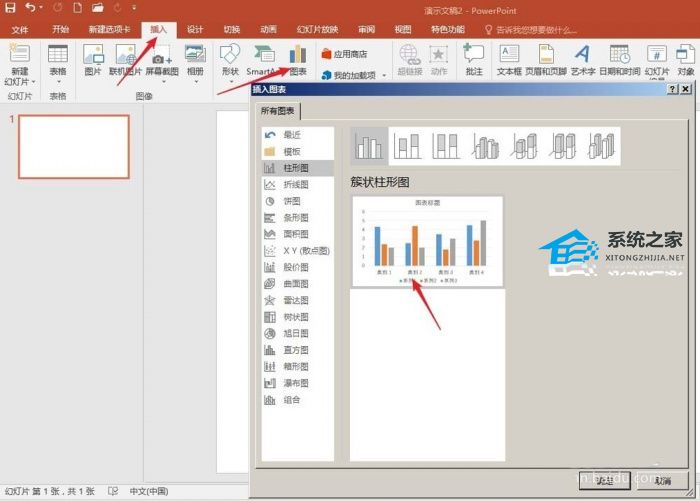Viewport: 700px width, 502px height.
Task: Choose Radar (雷达图) chart category
Action: (x=297, y=300)
